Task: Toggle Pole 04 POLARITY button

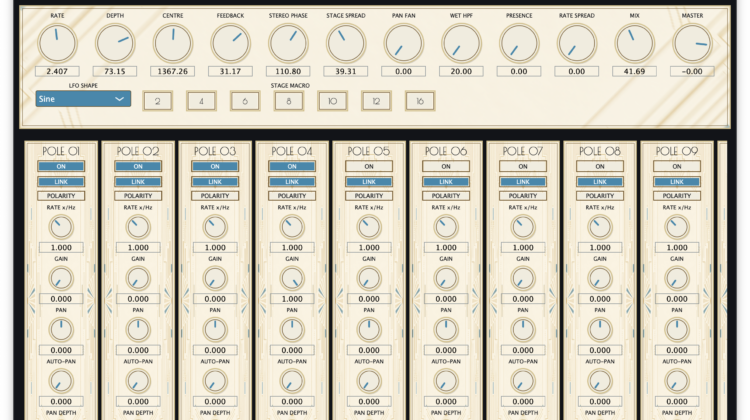Action: click(292, 196)
